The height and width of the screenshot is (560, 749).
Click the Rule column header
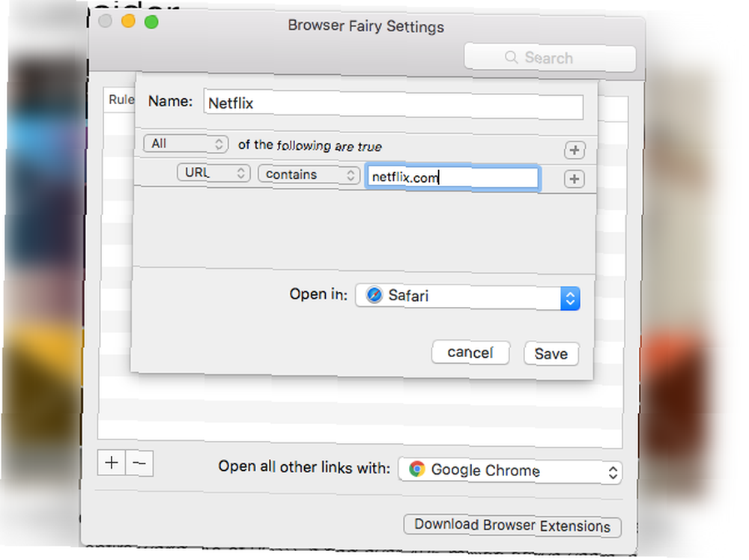point(121,100)
